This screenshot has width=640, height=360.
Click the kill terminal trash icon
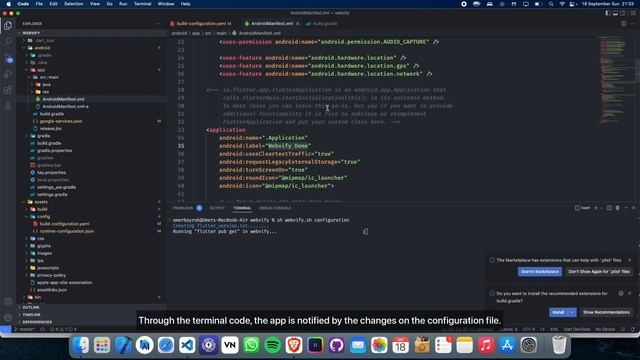tap(618, 208)
